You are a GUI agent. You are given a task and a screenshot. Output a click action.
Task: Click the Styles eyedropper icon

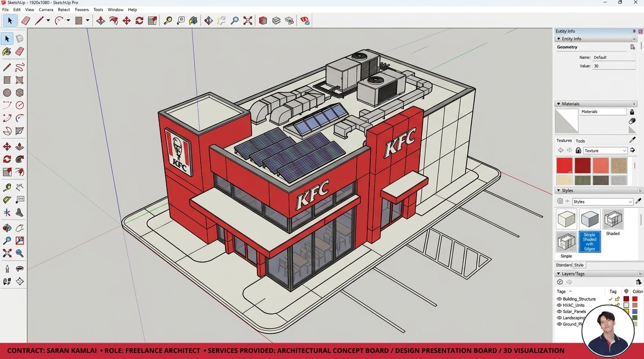click(638, 201)
